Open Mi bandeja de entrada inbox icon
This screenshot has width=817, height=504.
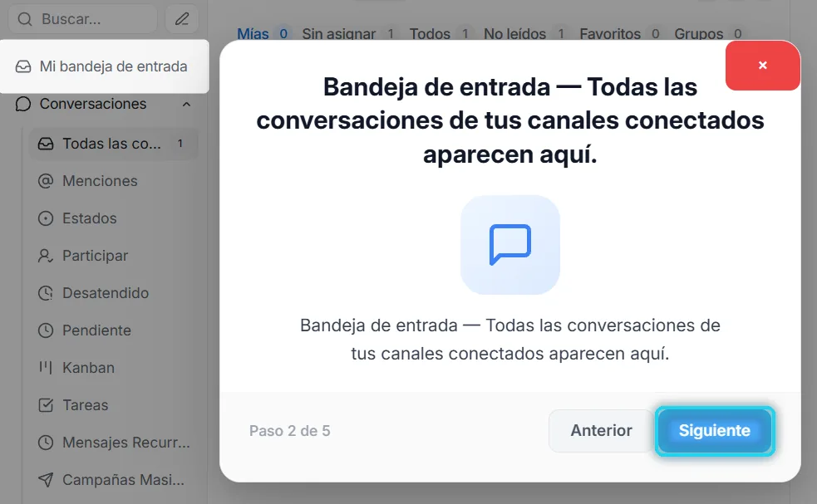coord(23,66)
